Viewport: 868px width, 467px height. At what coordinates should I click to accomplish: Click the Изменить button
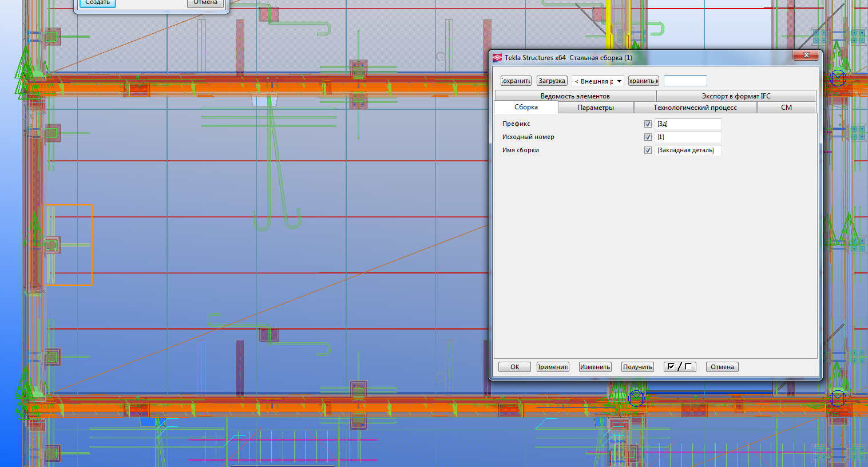(x=595, y=367)
